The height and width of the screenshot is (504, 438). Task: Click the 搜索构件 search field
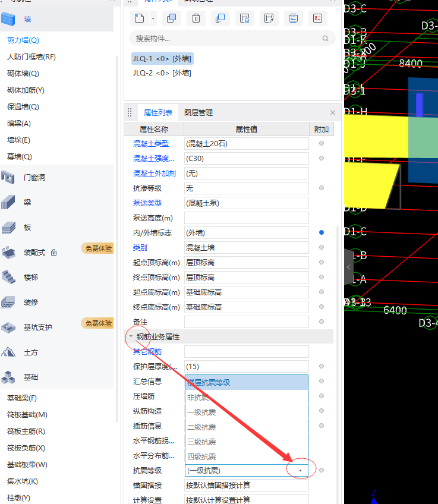pos(232,38)
